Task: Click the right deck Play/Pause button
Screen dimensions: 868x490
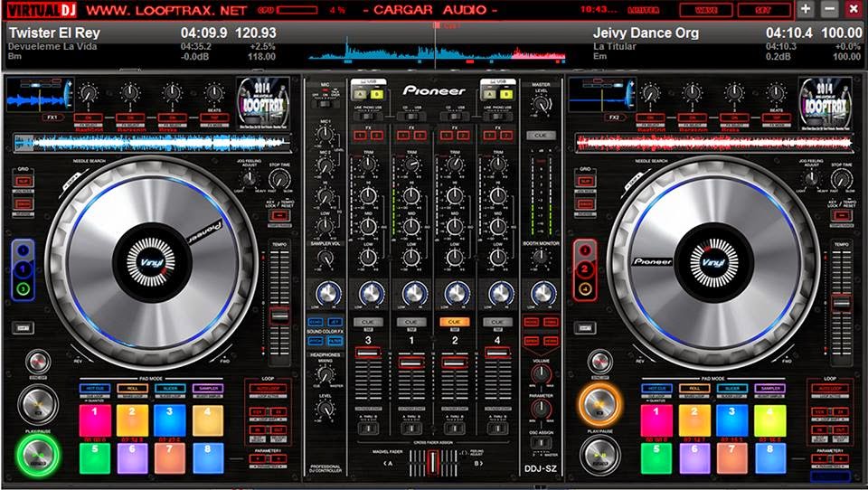Action: click(600, 457)
